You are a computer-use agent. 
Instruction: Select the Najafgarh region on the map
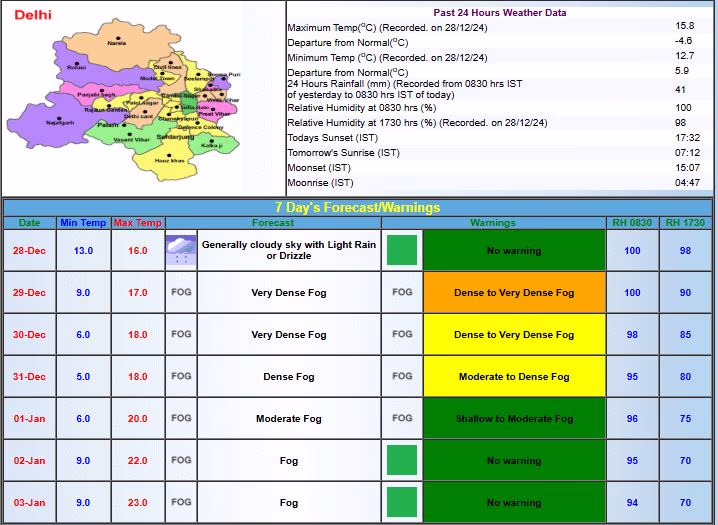60,120
